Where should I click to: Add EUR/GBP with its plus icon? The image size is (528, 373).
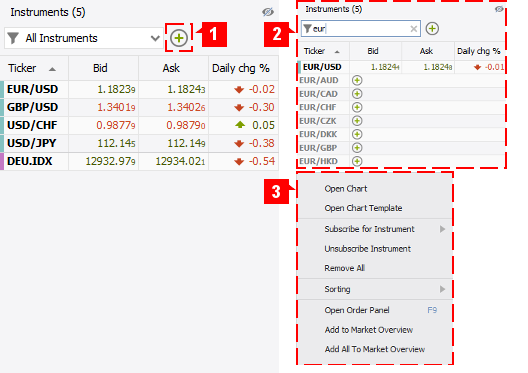(x=357, y=148)
